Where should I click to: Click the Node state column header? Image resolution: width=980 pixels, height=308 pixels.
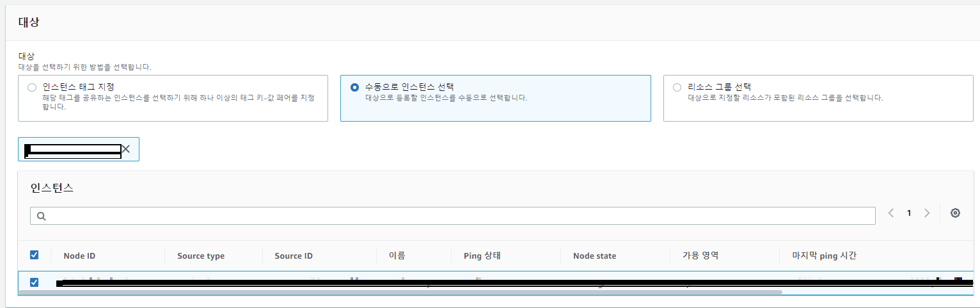click(595, 256)
